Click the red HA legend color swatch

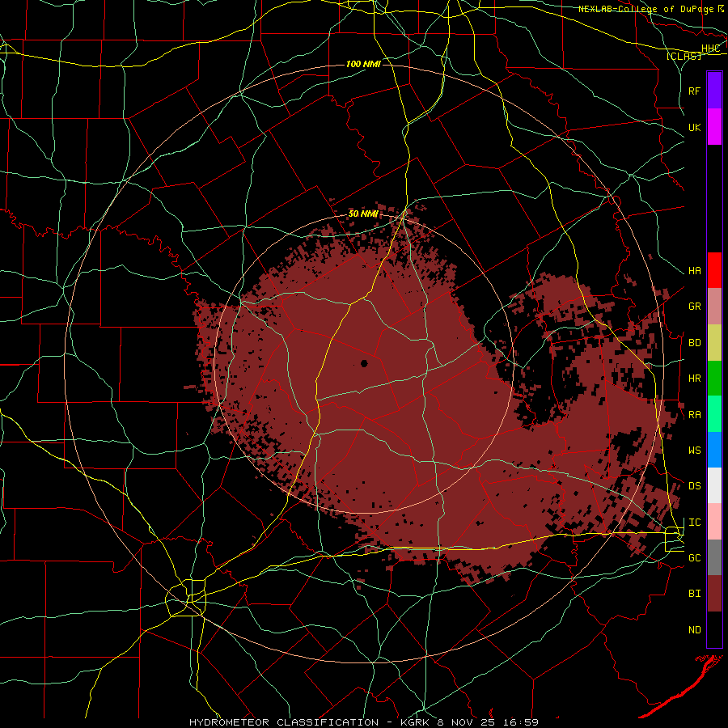714,270
